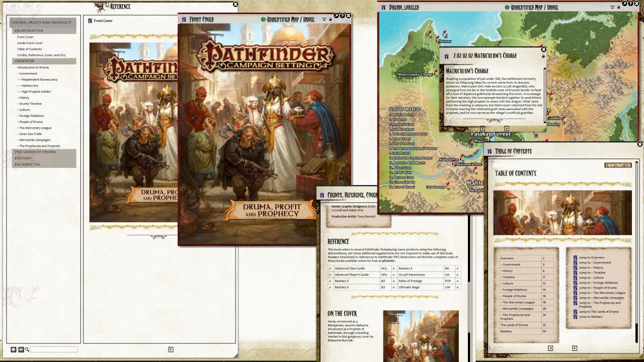Open Resplendent Bureaucracy entry in sidebar
The height and width of the screenshot is (362, 644).
click(38, 79)
